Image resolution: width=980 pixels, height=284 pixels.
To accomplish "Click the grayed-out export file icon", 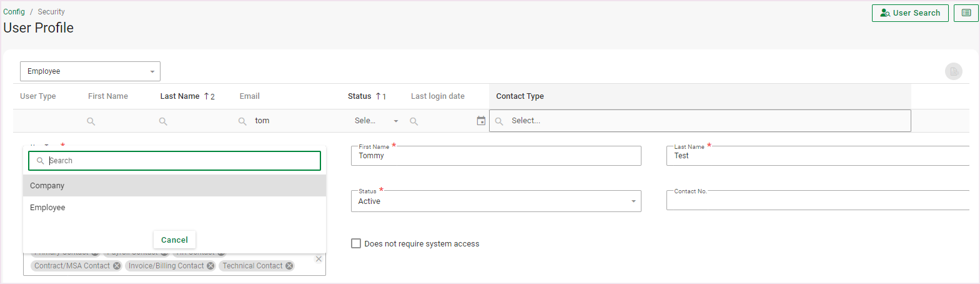I will [953, 72].
